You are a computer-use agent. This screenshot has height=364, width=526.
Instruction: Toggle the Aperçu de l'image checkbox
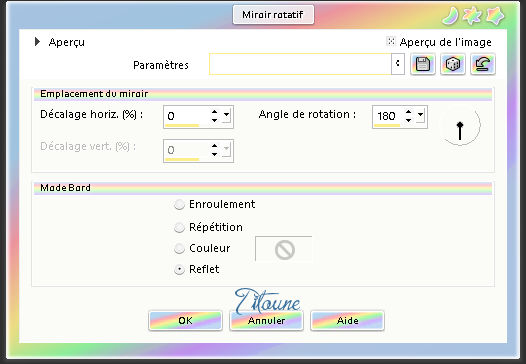(x=391, y=41)
